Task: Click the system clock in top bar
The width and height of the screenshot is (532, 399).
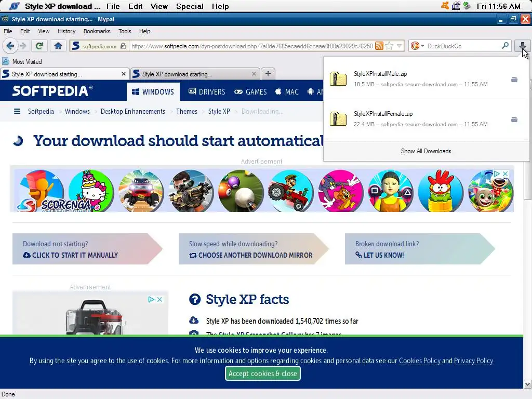Action: pyautogui.click(x=498, y=6)
